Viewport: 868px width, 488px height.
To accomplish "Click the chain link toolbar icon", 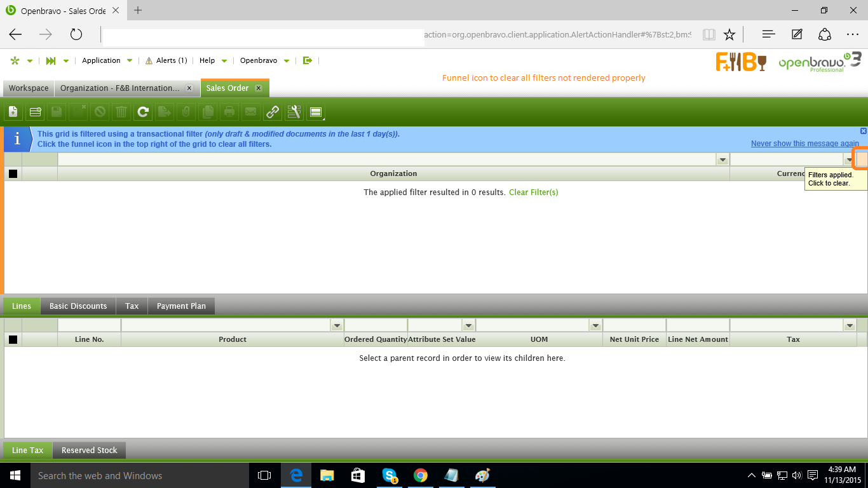I will tap(273, 112).
